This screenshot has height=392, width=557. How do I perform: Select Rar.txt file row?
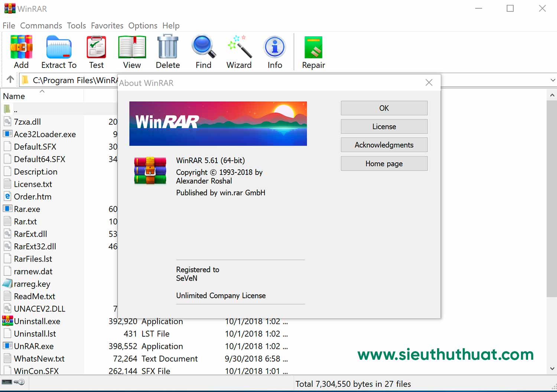tap(25, 221)
